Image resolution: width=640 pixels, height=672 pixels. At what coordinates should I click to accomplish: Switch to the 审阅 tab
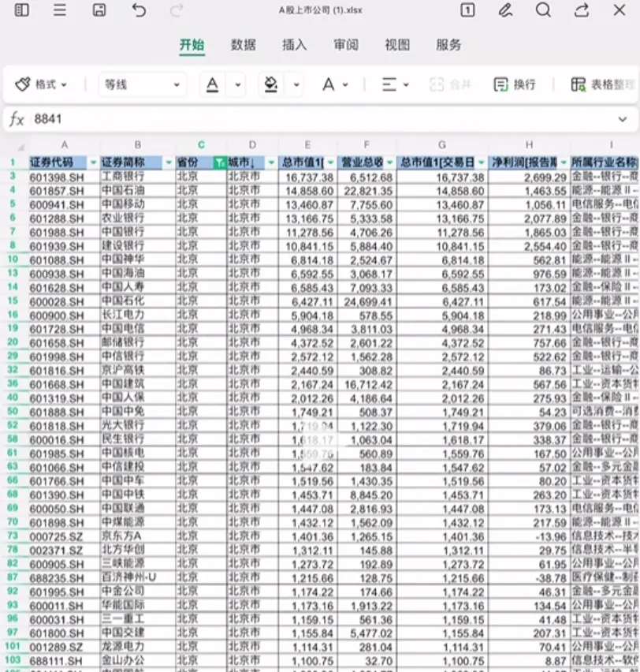pyautogui.click(x=346, y=45)
